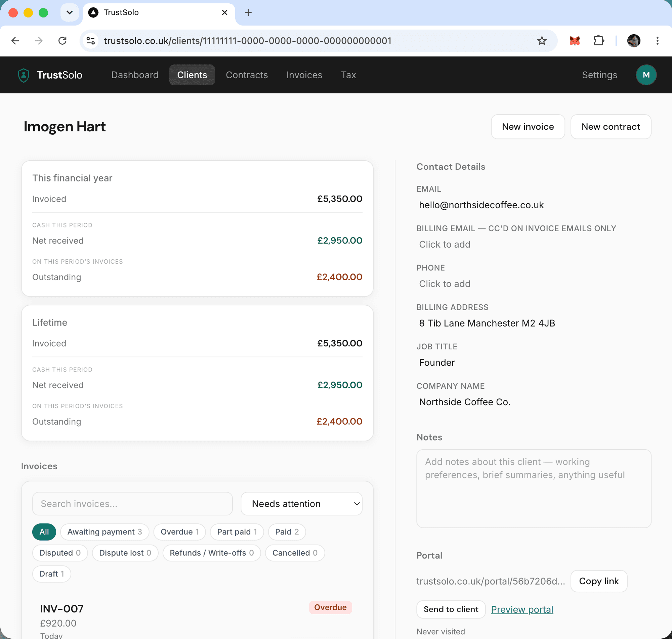
Task: Open Chrome three-dot menu
Action: [657, 41]
